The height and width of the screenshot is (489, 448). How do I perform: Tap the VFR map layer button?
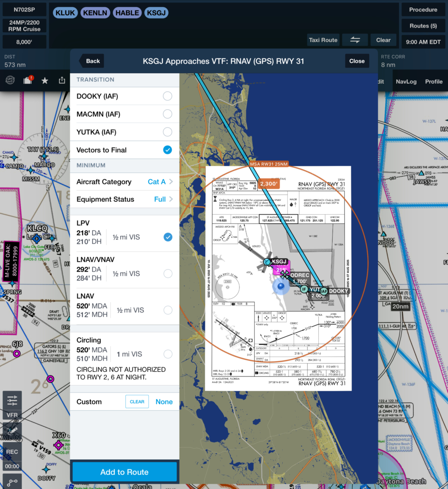pos(12,415)
